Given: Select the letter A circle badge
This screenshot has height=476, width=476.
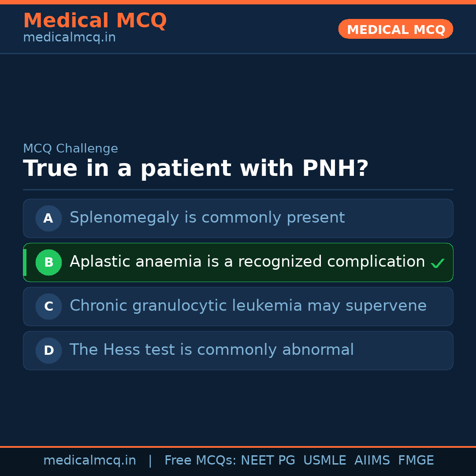Looking at the screenshot, I should point(48,218).
